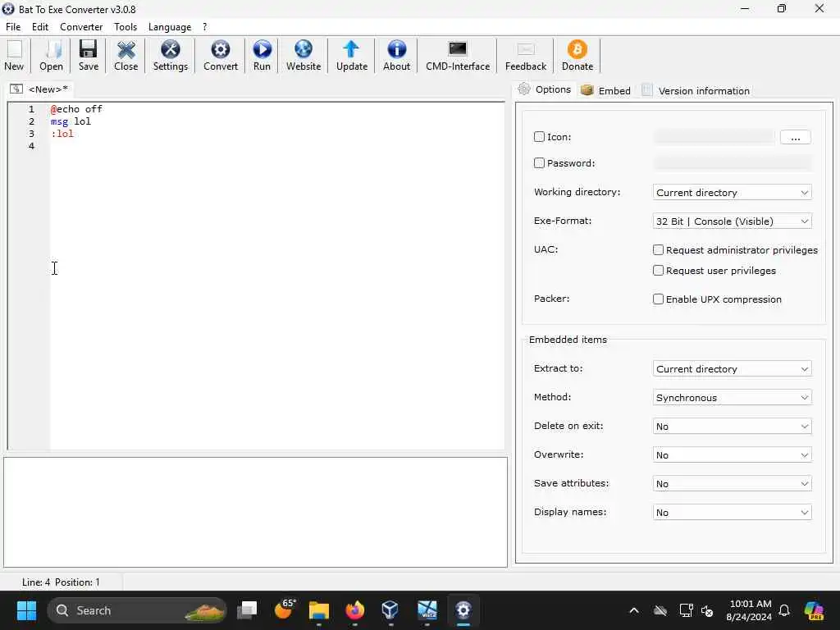Switch to the Version information tab
The height and width of the screenshot is (630, 840).
[x=696, y=90]
